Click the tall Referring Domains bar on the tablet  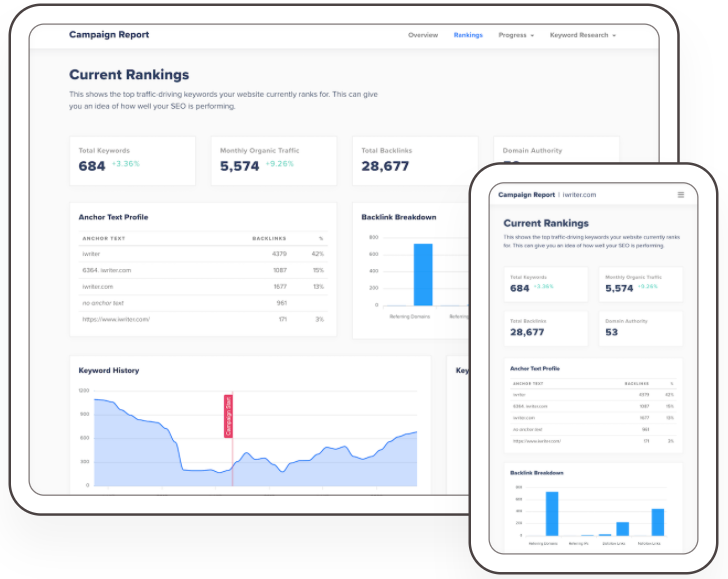tap(423, 274)
